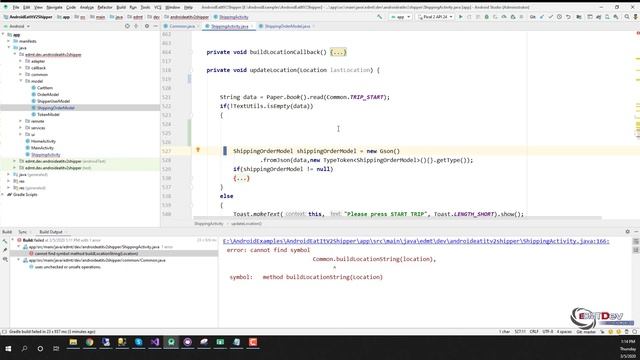Open the app run configuration dropdown
The height and width of the screenshot is (360, 640).
click(400, 17)
